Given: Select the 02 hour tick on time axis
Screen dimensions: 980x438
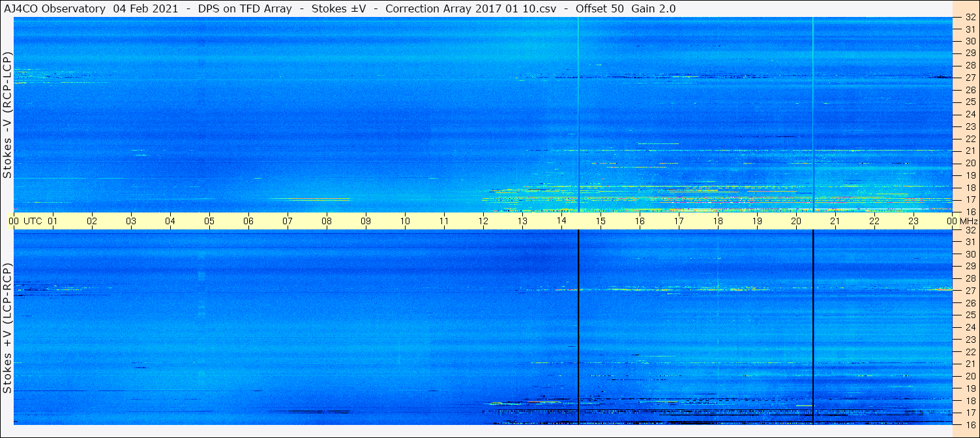Looking at the screenshot, I should [x=92, y=221].
